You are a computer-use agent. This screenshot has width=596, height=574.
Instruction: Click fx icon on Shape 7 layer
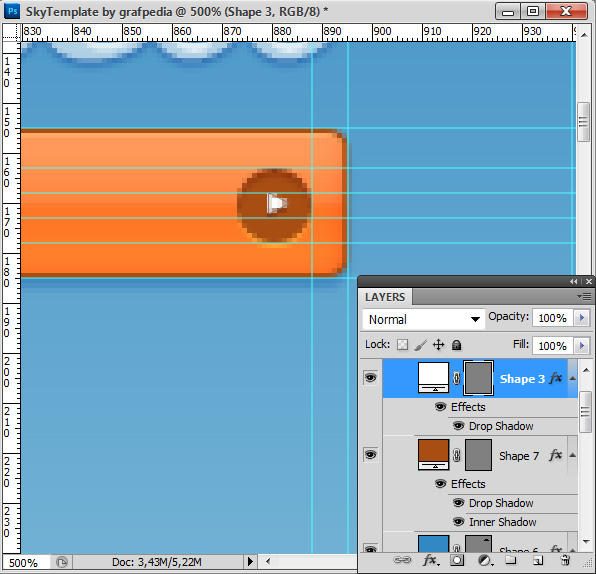[x=556, y=455]
